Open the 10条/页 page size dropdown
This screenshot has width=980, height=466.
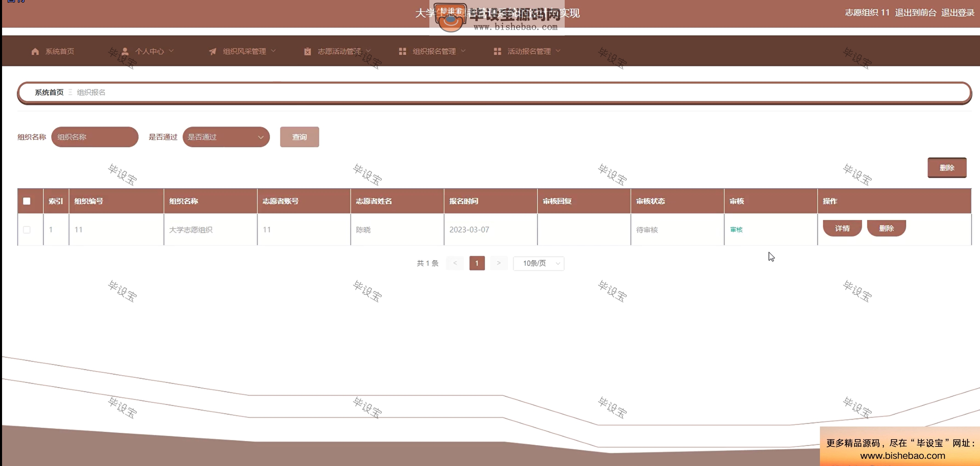[538, 263]
